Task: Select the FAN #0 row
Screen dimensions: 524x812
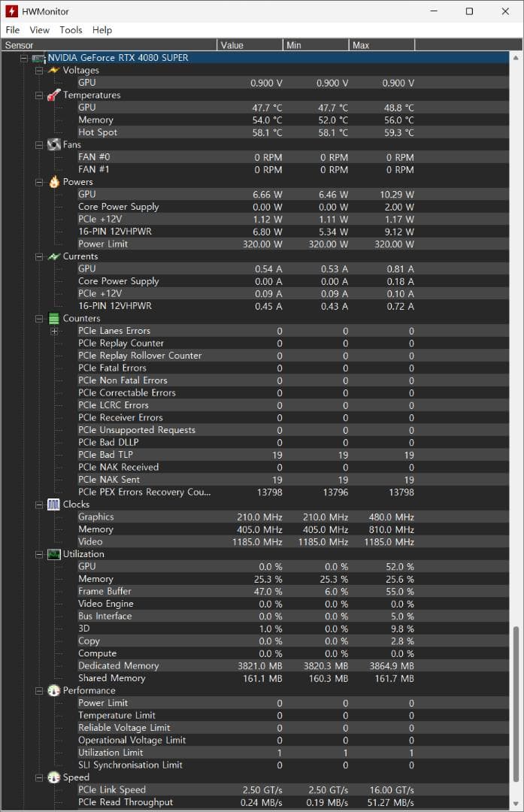Action: (x=292, y=157)
